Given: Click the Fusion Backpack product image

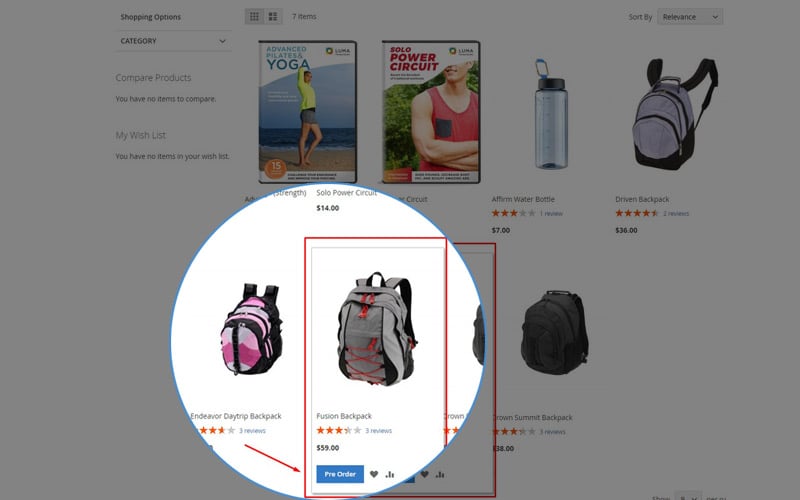Looking at the screenshot, I should point(377,329).
